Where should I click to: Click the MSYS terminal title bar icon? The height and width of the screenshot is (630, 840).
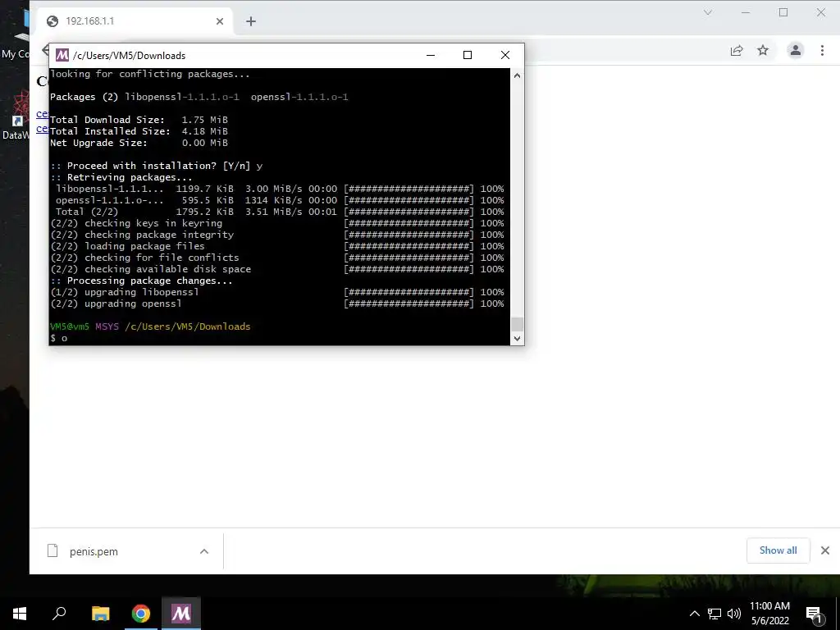tap(62, 55)
